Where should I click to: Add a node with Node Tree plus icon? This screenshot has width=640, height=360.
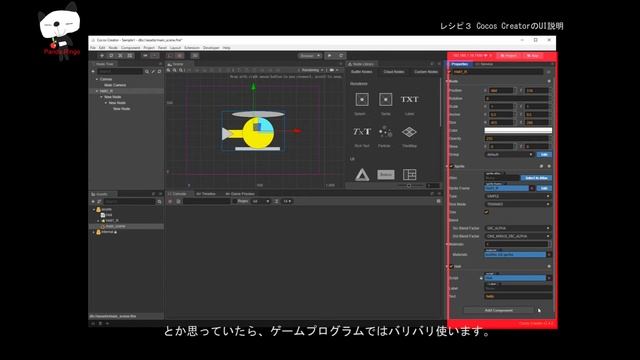pyautogui.click(x=93, y=71)
